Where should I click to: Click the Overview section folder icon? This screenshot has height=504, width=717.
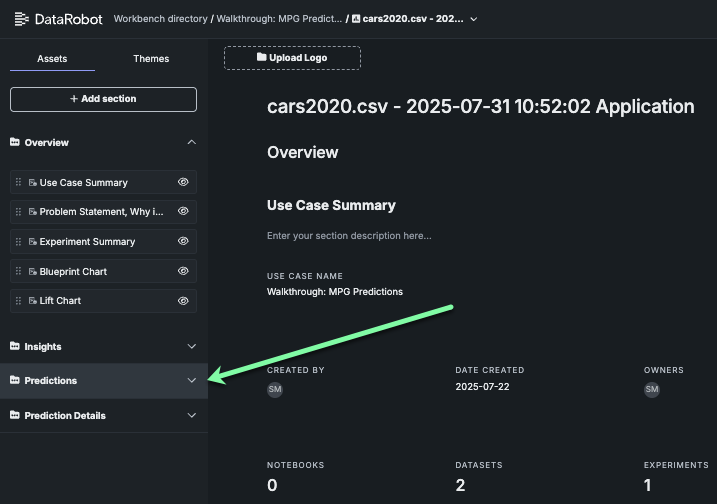coord(15,143)
